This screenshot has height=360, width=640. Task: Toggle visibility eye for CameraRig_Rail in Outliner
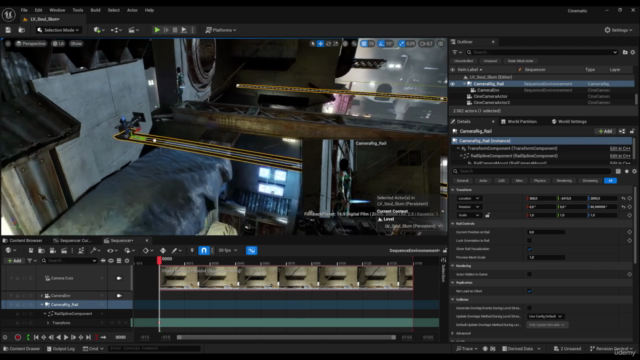(x=452, y=84)
